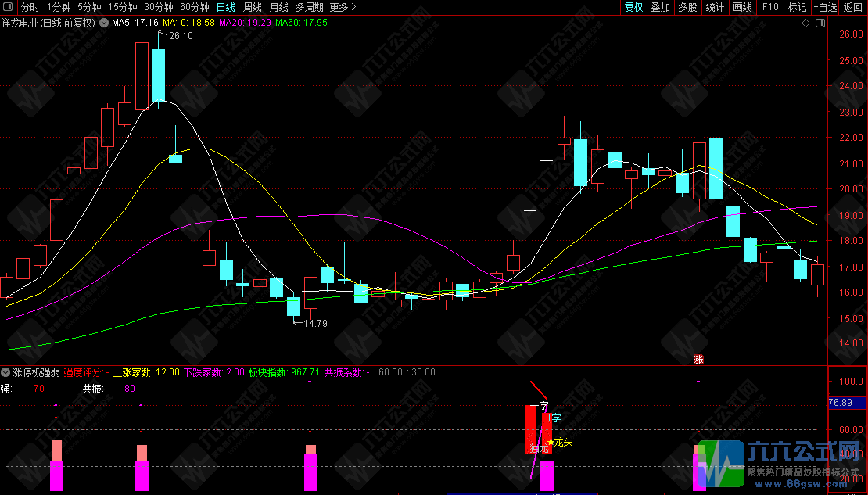Screen dimensions: 868x495
Task: Click the 板块指数: 967.71 value
Action: [x=285, y=372]
